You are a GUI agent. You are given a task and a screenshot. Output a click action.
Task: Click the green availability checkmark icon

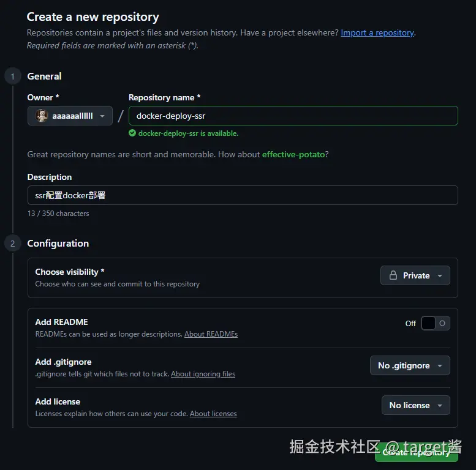[132, 133]
